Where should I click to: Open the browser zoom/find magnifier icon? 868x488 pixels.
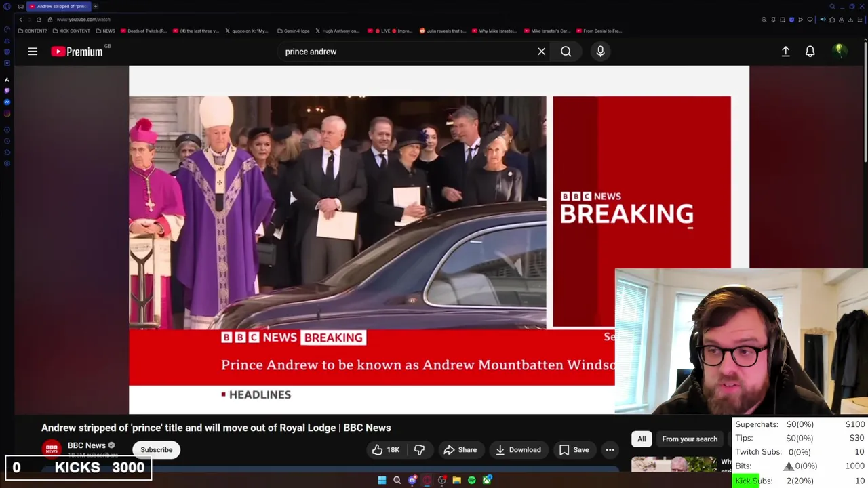pyautogui.click(x=764, y=20)
